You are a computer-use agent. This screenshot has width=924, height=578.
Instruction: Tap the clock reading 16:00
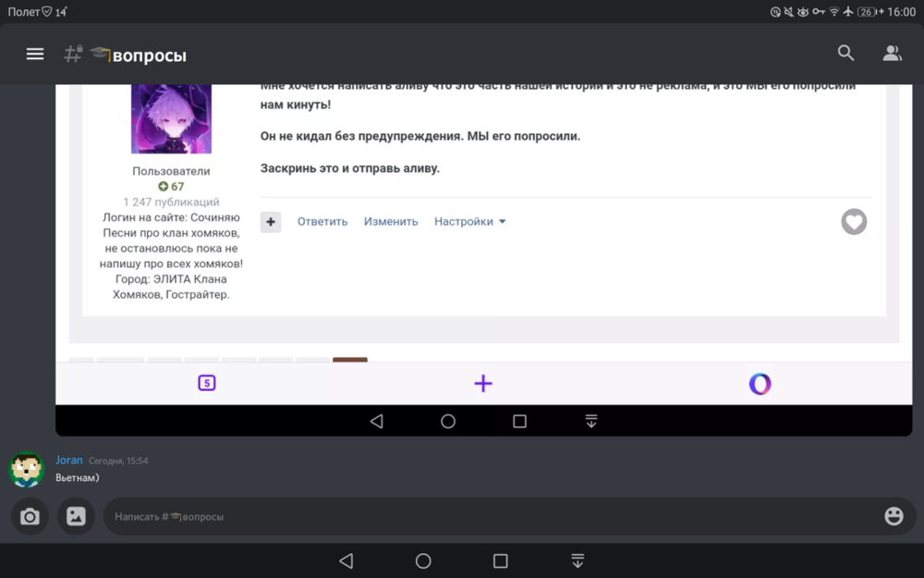pos(902,12)
